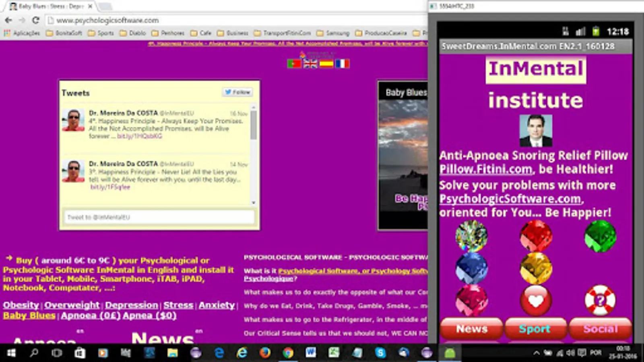Viewport: 644px width, 362px height.
Task: Switch to Chrome in the taskbar
Action: click(x=288, y=353)
